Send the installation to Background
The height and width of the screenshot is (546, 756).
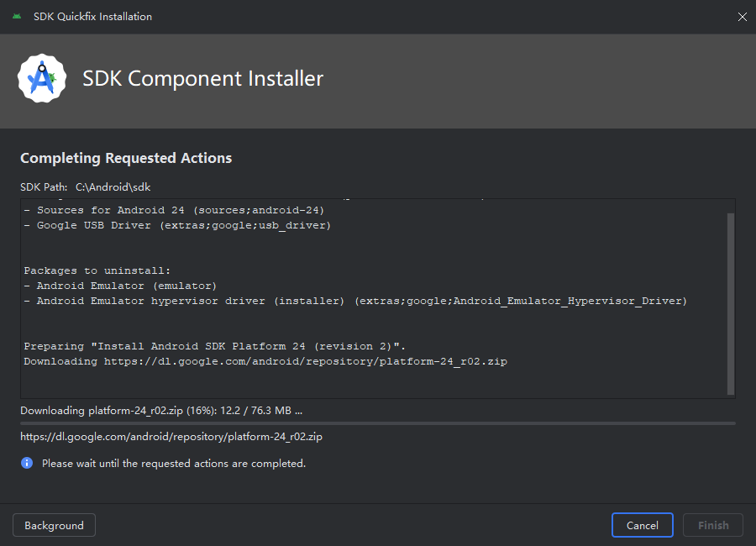[54, 525]
